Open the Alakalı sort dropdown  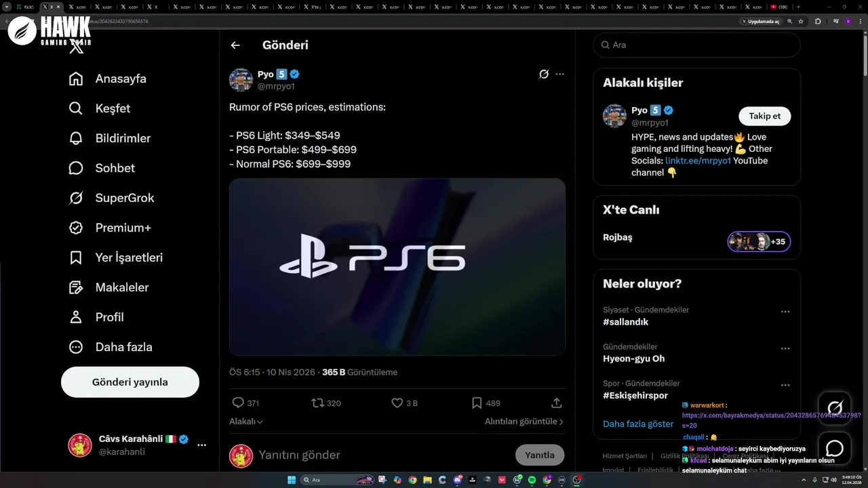pyautogui.click(x=246, y=422)
